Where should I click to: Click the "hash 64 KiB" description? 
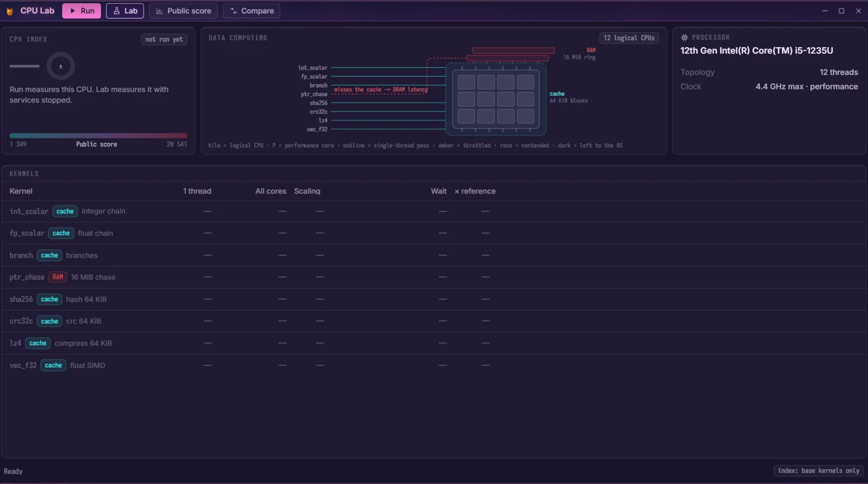pyautogui.click(x=86, y=300)
